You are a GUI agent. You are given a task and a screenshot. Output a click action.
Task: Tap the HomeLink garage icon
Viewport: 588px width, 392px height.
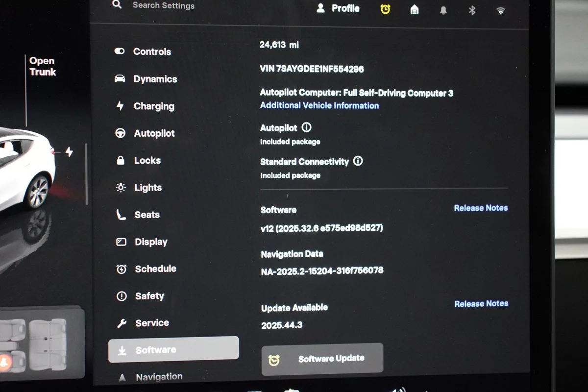pyautogui.click(x=414, y=10)
